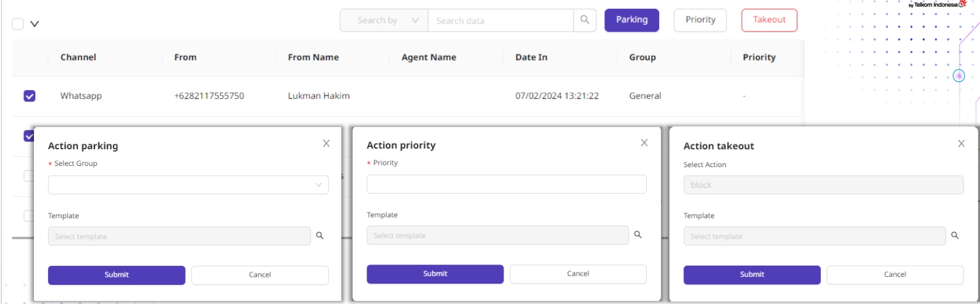Click template search icon in Action parking
The width and height of the screenshot is (980, 304).
click(320, 236)
